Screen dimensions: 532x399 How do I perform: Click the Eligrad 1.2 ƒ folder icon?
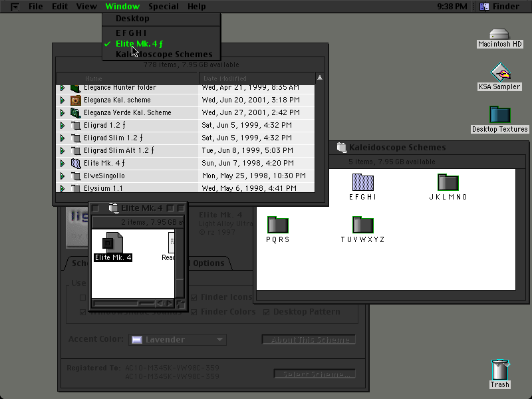tap(75, 125)
